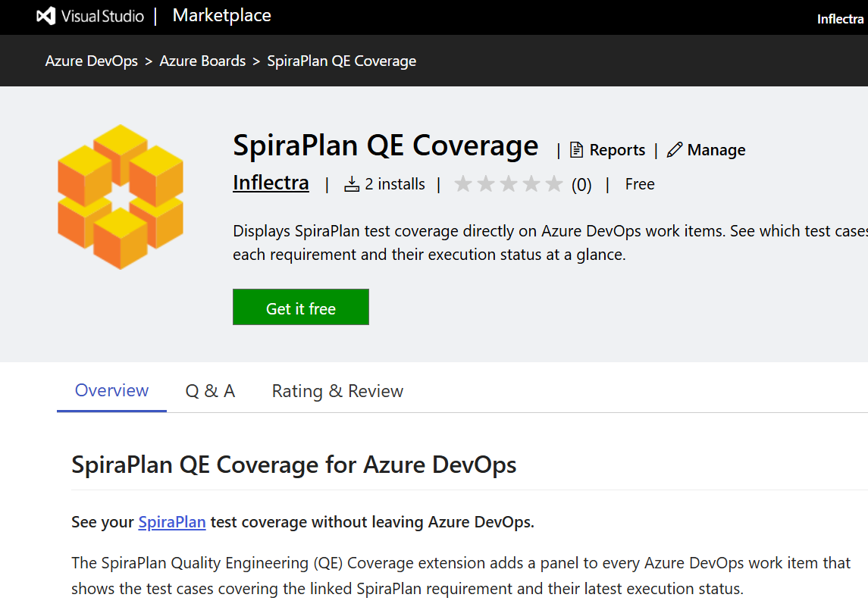Click the third rating star
Image resolution: width=868 pixels, height=607 pixels.
point(509,183)
